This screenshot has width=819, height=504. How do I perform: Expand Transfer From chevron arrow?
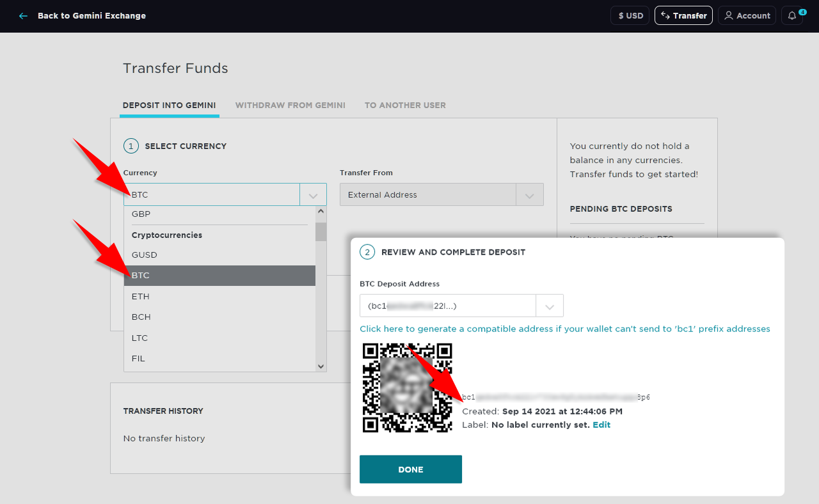pyautogui.click(x=530, y=195)
